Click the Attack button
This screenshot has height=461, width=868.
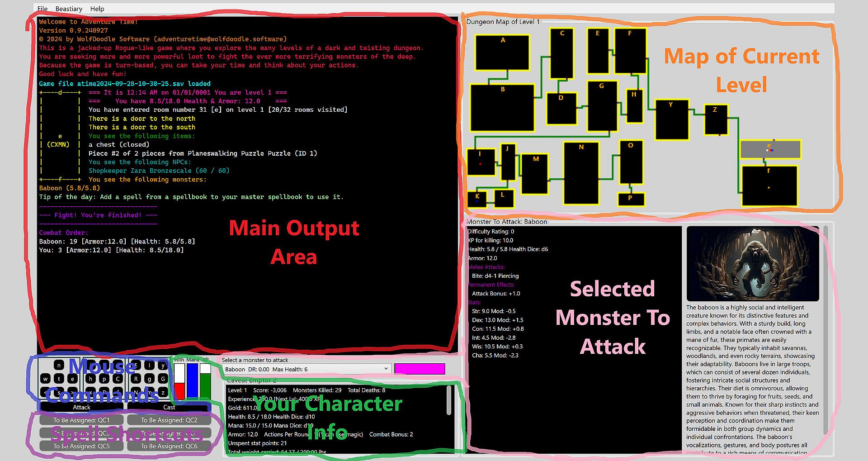(x=82, y=407)
